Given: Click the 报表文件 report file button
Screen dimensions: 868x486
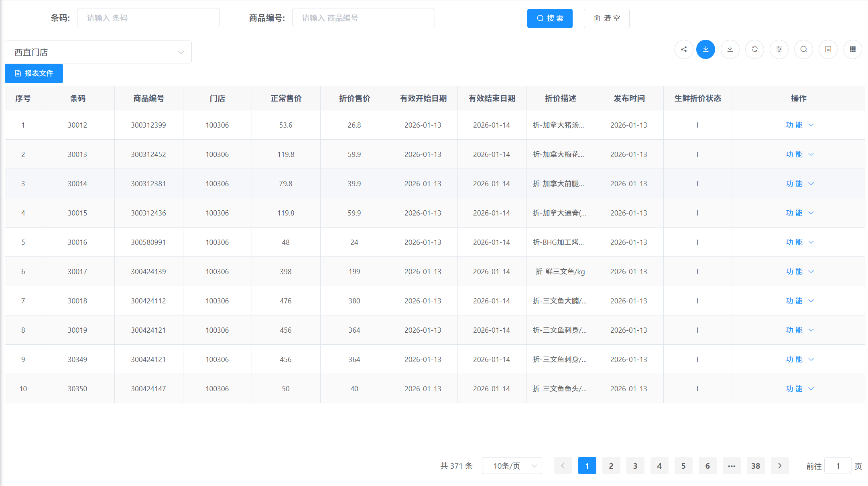Looking at the screenshot, I should pyautogui.click(x=34, y=73).
